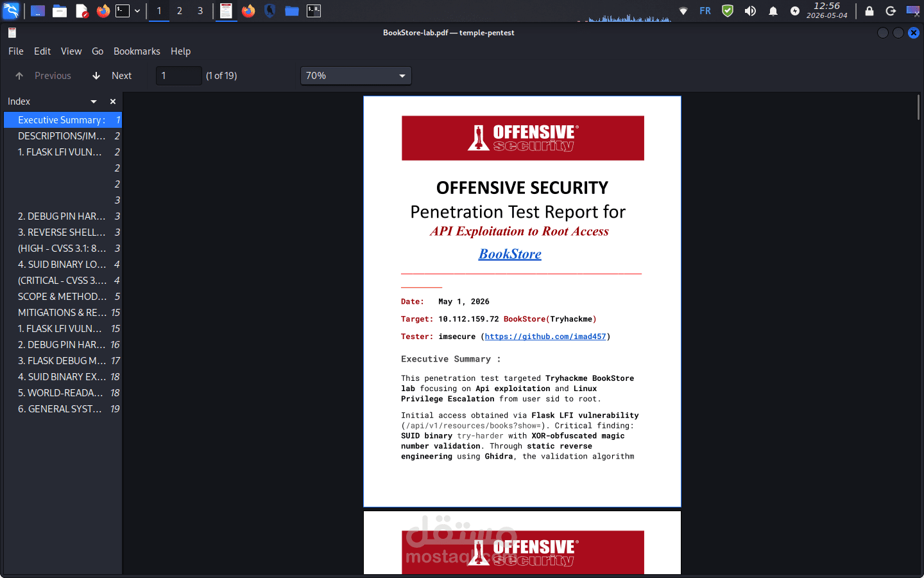The image size is (924, 578).
Task: Open the notifications bell icon
Action: tap(773, 11)
